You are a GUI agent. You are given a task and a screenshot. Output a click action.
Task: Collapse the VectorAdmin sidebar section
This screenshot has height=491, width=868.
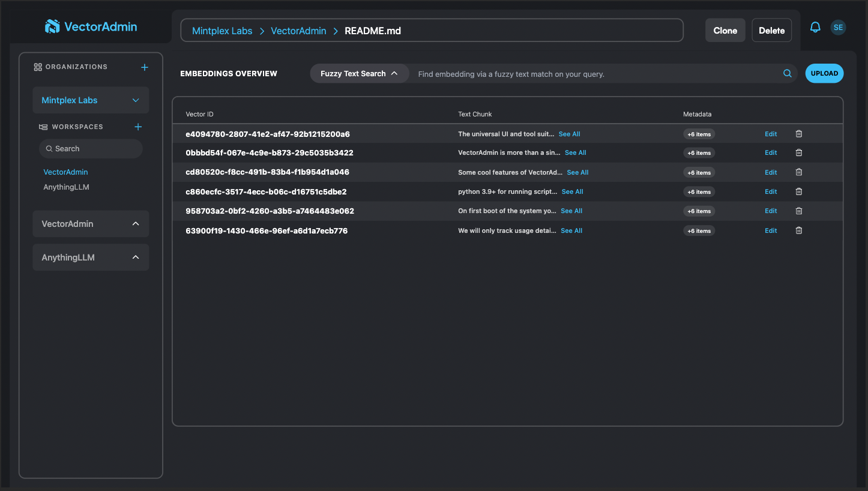coord(136,224)
